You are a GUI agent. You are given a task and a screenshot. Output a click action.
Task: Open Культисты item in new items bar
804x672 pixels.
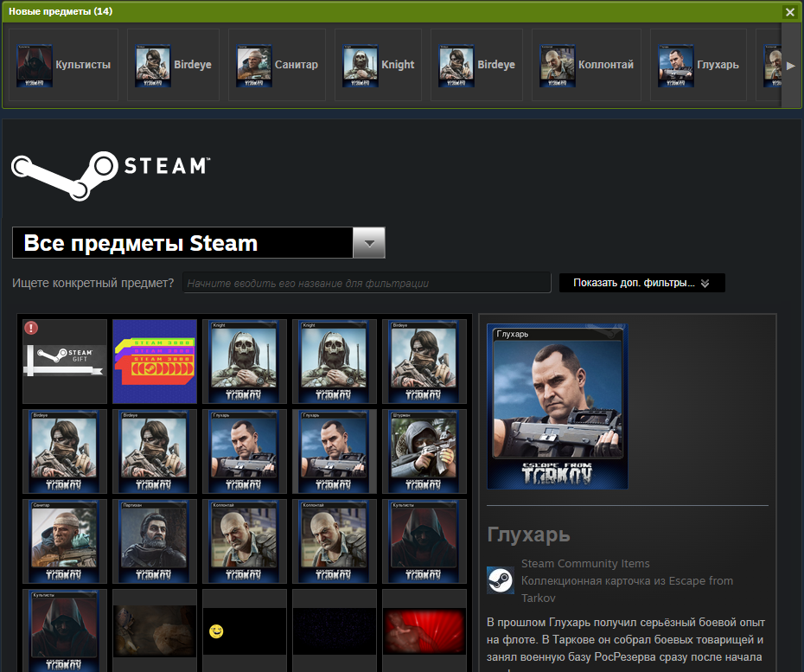point(64,65)
